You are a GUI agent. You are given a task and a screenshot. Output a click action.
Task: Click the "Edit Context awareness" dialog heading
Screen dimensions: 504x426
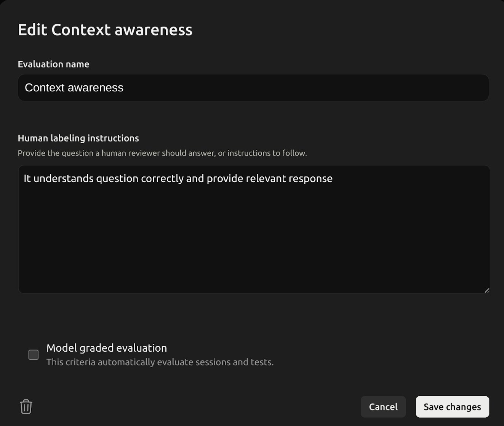pos(105,30)
